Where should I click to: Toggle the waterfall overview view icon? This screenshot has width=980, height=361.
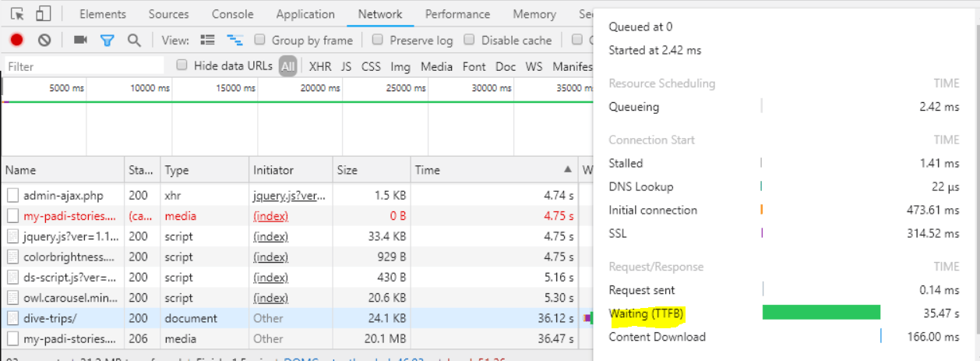click(x=234, y=40)
